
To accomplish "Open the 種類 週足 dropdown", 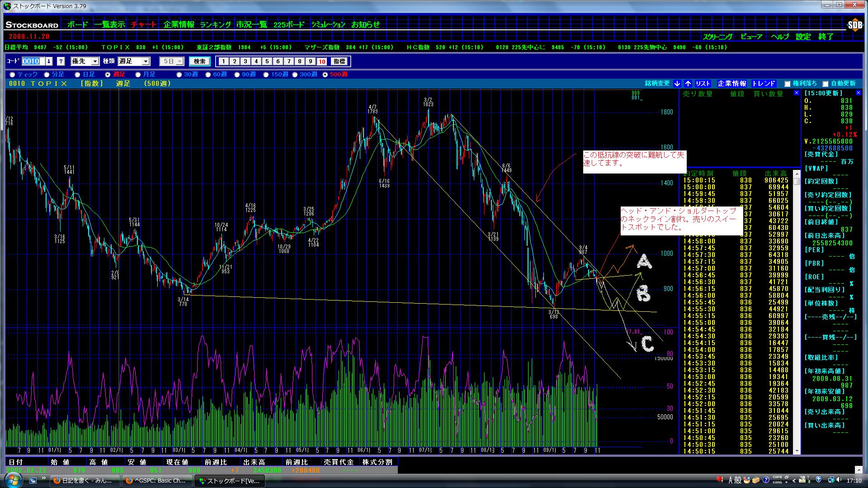I will coord(146,61).
